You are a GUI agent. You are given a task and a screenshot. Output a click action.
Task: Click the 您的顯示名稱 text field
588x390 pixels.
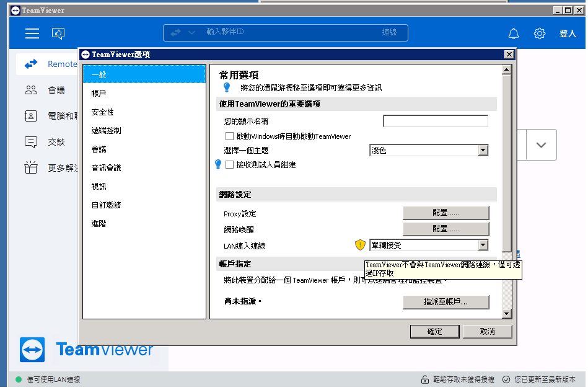[x=436, y=122]
